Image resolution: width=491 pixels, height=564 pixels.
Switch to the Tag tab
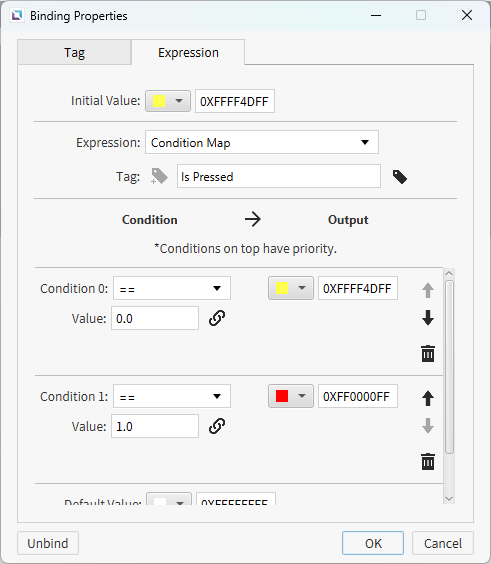click(x=74, y=53)
